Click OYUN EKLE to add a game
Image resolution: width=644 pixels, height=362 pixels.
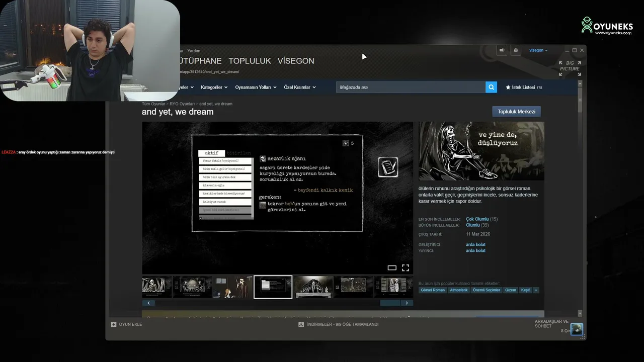tap(130, 324)
